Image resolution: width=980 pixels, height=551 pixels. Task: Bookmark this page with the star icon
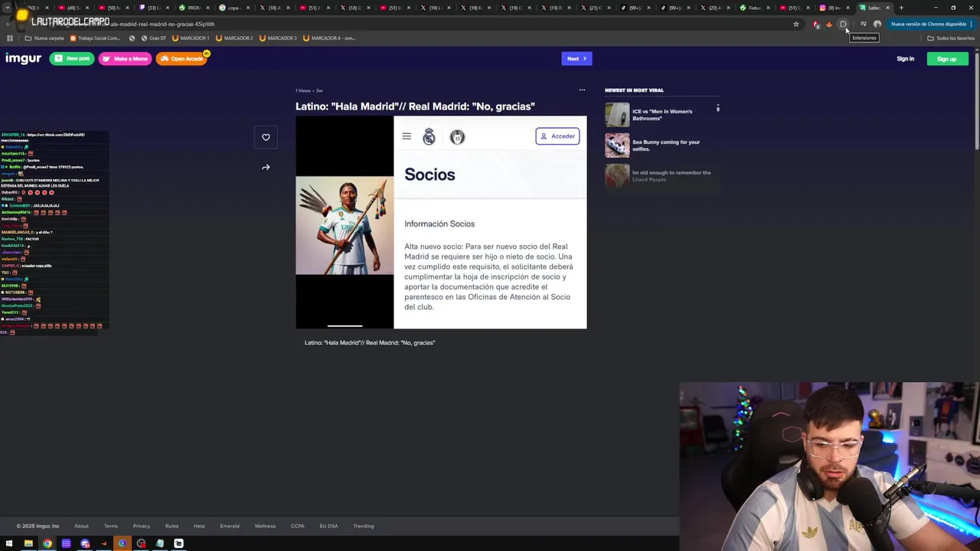(x=796, y=24)
